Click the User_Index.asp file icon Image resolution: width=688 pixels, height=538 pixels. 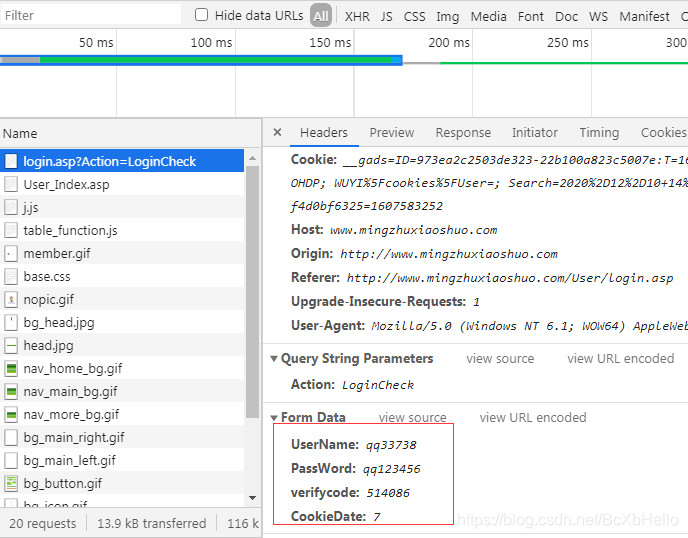pos(11,185)
